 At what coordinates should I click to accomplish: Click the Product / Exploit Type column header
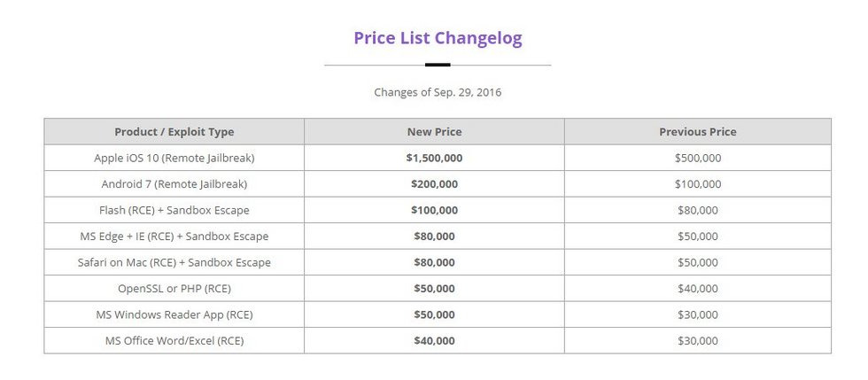(174, 132)
